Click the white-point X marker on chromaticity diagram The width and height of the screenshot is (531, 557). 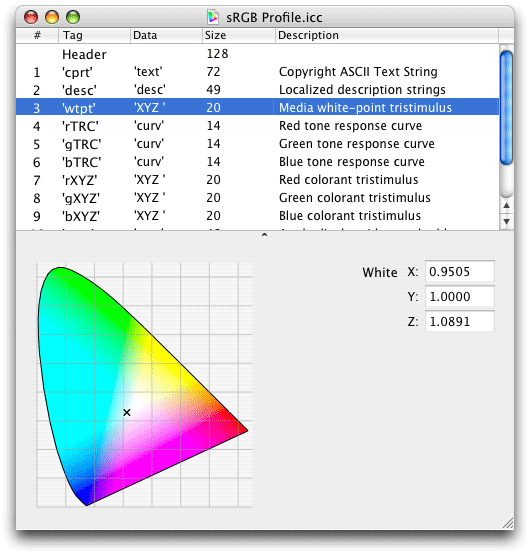pos(127,412)
